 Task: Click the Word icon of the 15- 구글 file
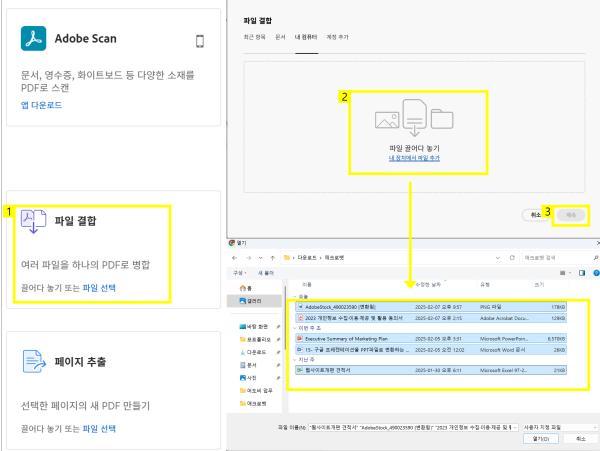300,350
